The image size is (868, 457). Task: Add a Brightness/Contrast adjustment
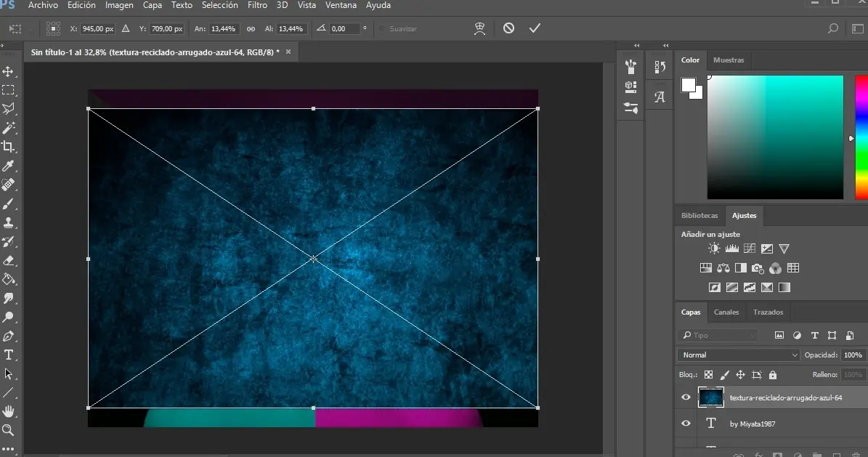pos(715,248)
